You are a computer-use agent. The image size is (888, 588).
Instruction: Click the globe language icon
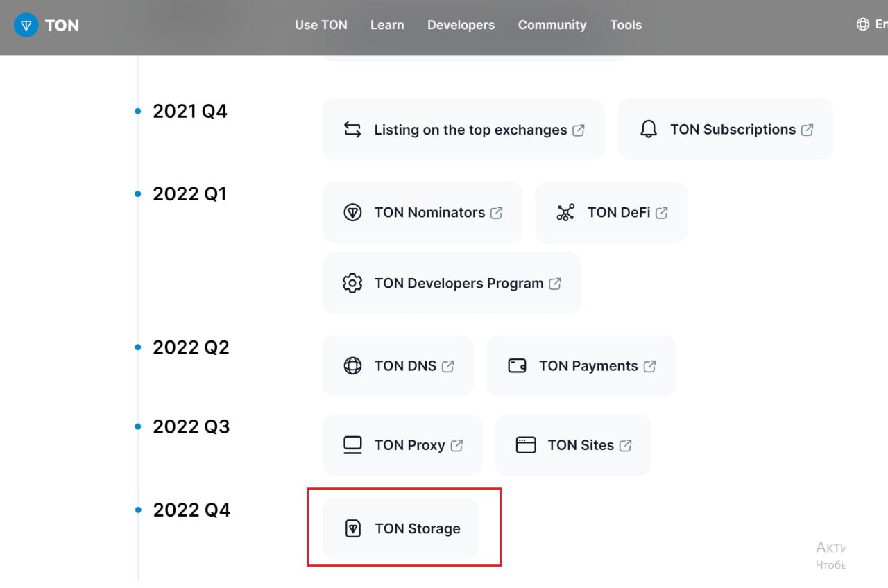point(863,24)
